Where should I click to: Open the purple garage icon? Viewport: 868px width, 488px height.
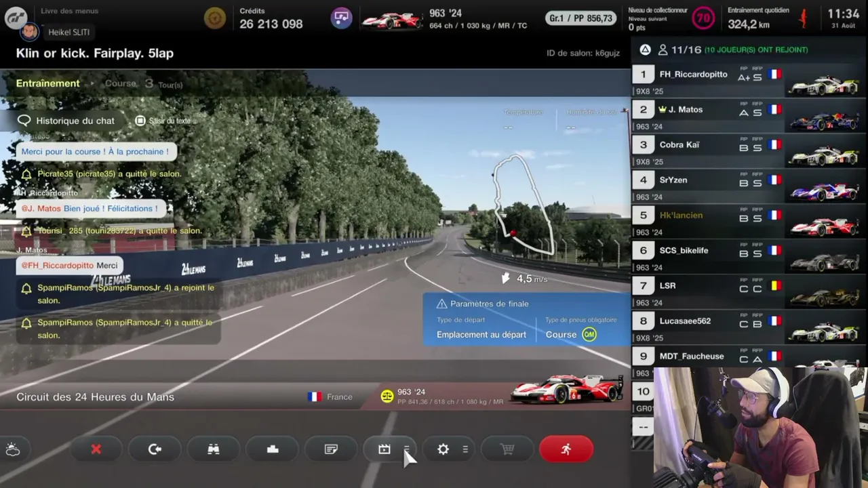coord(341,18)
